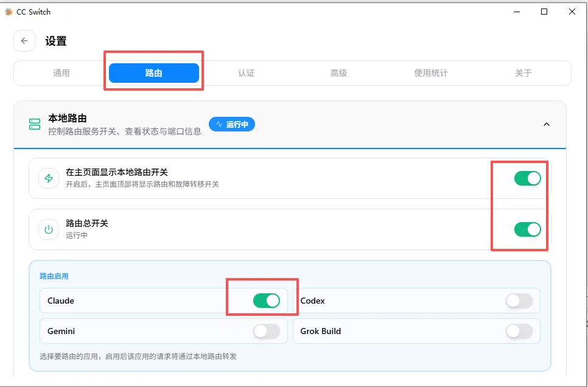Viewport: 588px width, 387px height.
Task: Click the lightning bolt icon in 在主页面显示本地路由开关 row
Action: tap(49, 178)
